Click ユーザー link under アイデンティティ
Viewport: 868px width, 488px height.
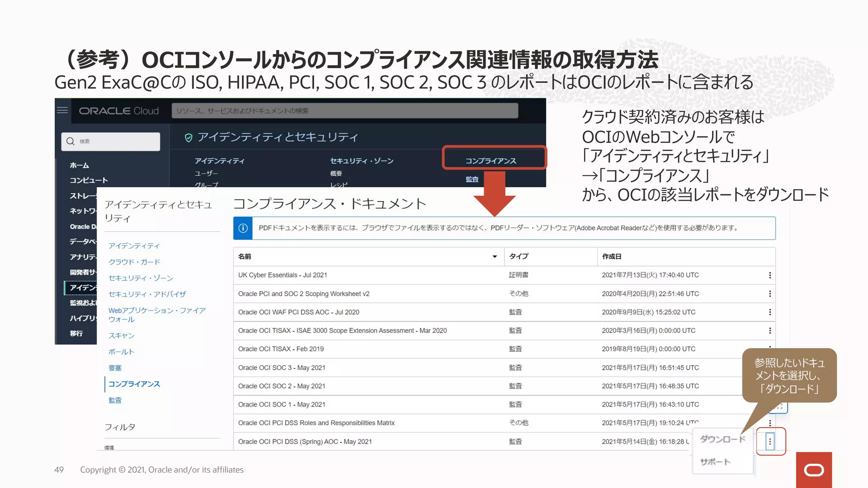[206, 174]
